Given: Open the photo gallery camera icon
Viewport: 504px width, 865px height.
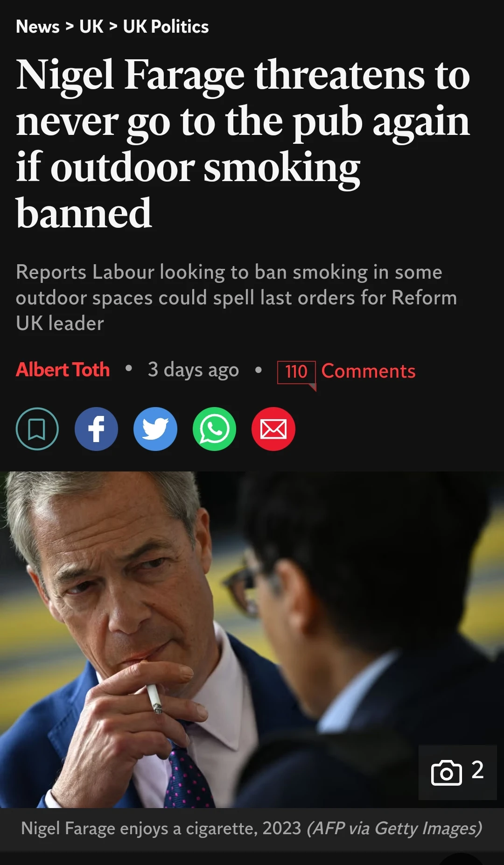Looking at the screenshot, I should pyautogui.click(x=446, y=773).
